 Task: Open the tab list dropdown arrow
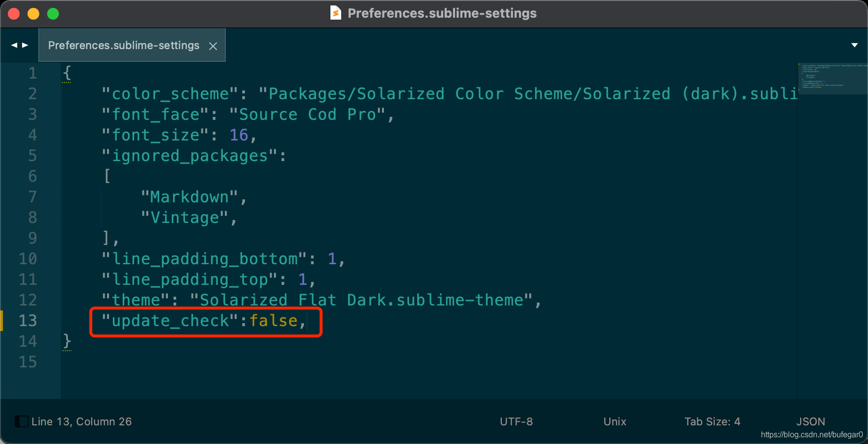(854, 45)
